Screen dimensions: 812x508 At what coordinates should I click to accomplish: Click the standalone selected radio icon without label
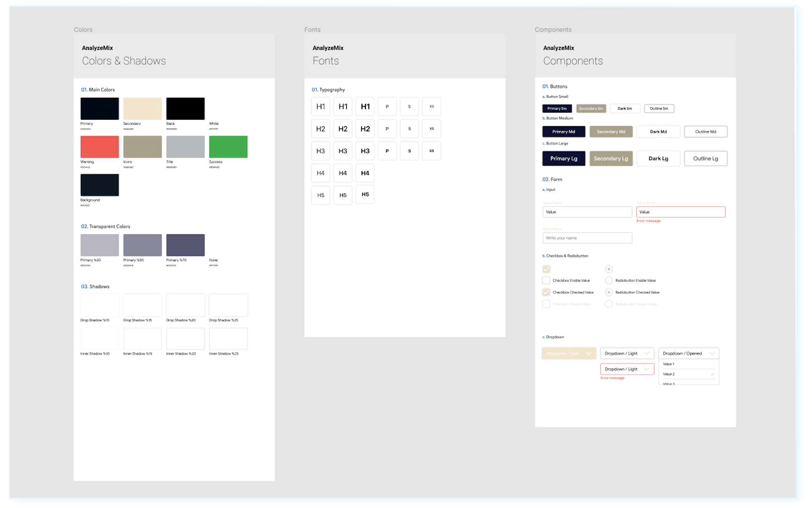click(x=608, y=269)
